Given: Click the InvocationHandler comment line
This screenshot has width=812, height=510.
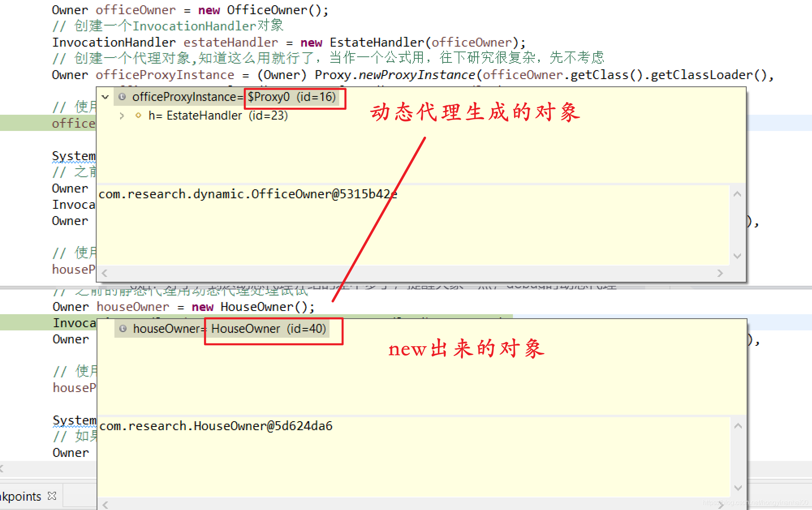Looking at the screenshot, I should pyautogui.click(x=168, y=26).
